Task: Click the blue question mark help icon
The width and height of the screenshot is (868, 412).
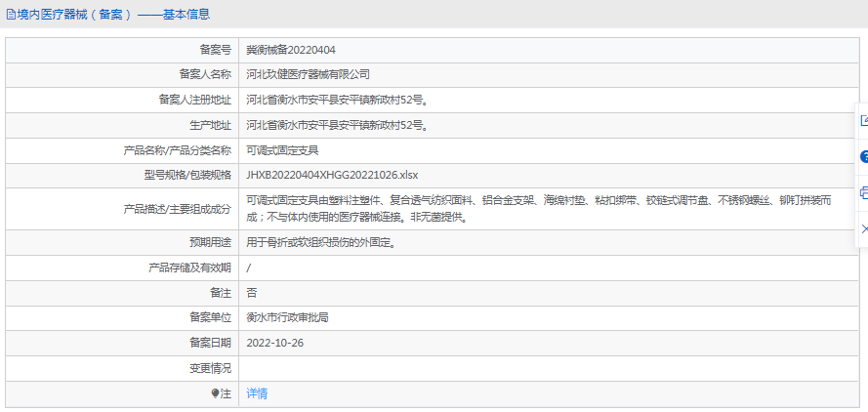Action: pyautogui.click(x=864, y=157)
